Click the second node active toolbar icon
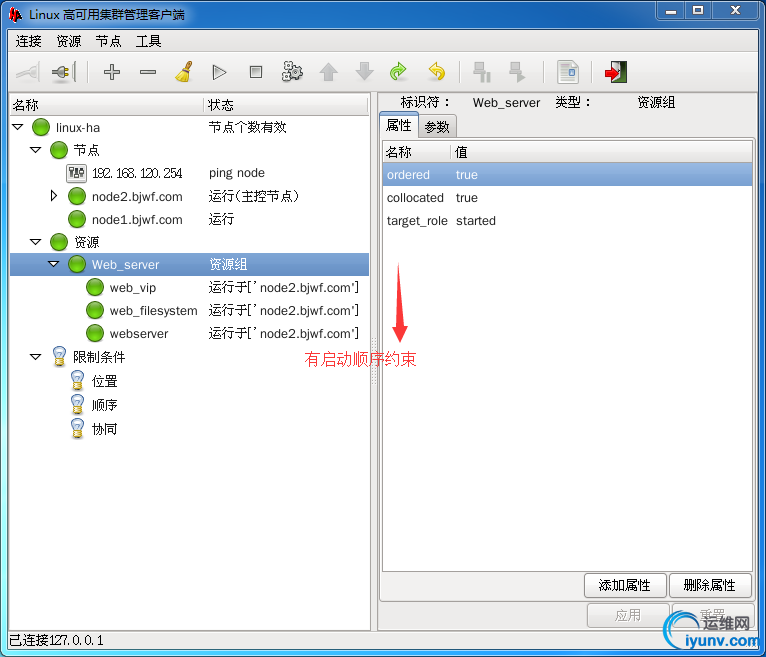 click(x=517, y=72)
